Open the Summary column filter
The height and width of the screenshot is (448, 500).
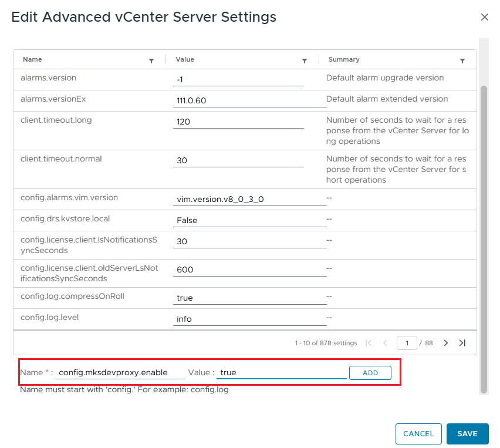pyautogui.click(x=462, y=60)
